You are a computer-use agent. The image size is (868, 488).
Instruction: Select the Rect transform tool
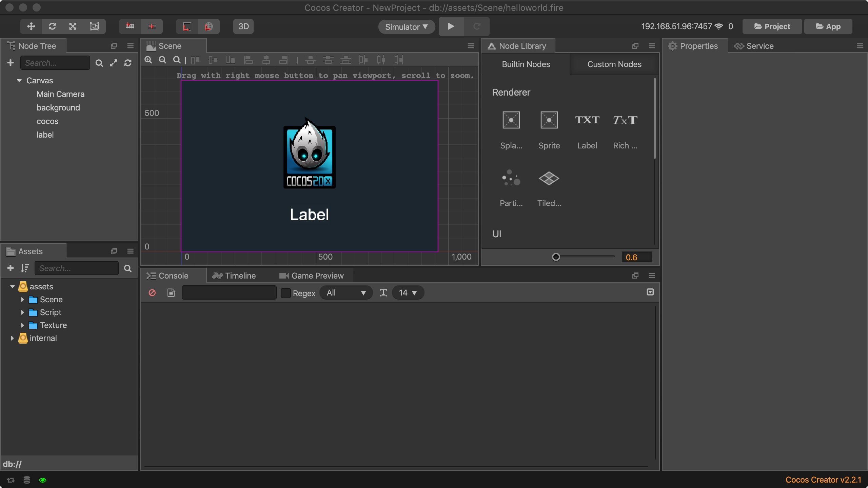click(94, 26)
